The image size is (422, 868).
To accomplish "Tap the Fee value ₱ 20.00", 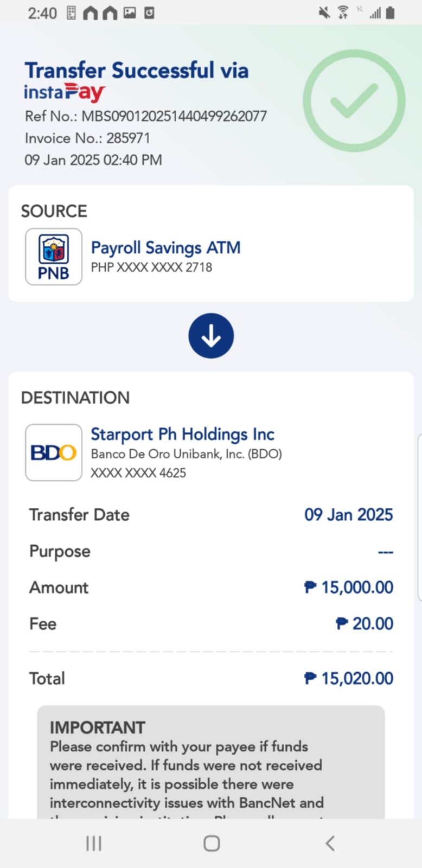I will coord(365,624).
